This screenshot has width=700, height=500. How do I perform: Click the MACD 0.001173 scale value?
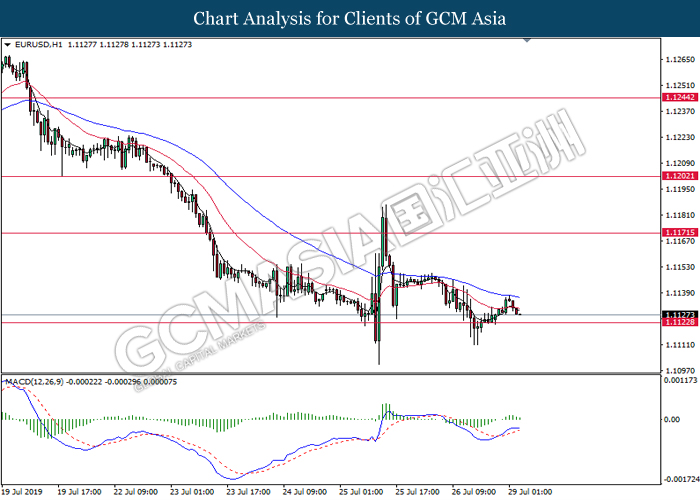point(680,380)
